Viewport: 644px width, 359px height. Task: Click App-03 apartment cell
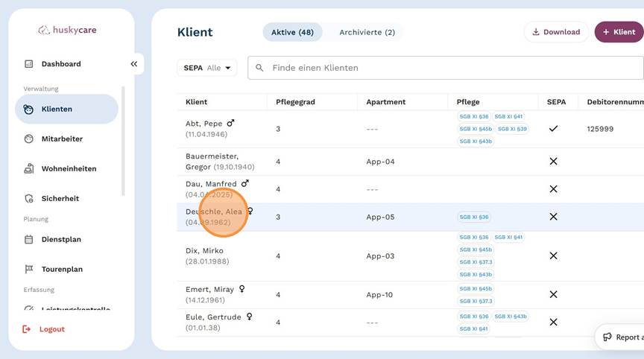[380, 256]
